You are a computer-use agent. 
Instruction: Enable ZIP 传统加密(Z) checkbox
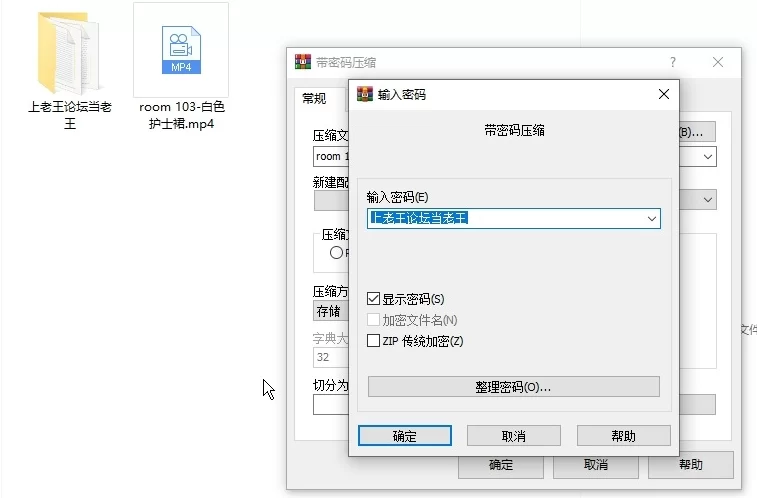click(x=373, y=341)
